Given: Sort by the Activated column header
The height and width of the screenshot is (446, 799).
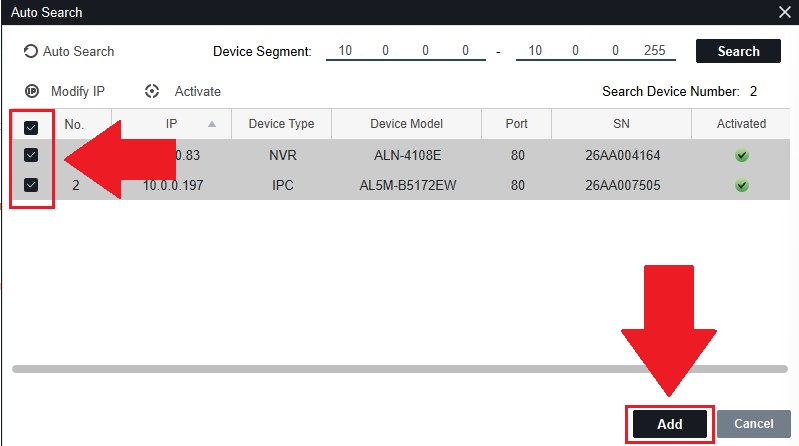Looking at the screenshot, I should pos(741,124).
